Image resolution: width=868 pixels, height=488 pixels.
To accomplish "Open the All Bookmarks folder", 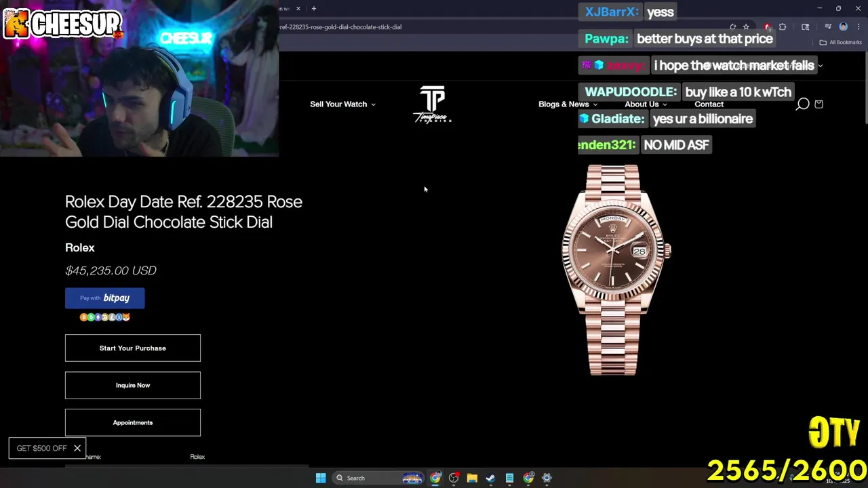I will (841, 42).
